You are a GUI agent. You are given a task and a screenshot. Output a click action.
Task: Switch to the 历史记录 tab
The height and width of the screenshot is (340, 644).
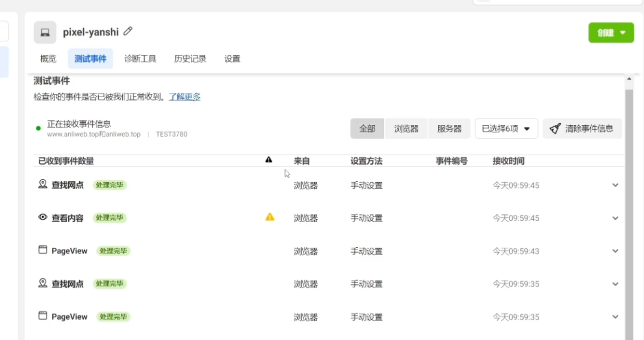(190, 59)
